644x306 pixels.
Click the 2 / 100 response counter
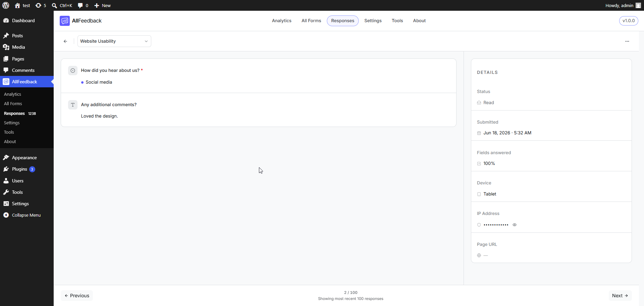[x=351, y=293]
